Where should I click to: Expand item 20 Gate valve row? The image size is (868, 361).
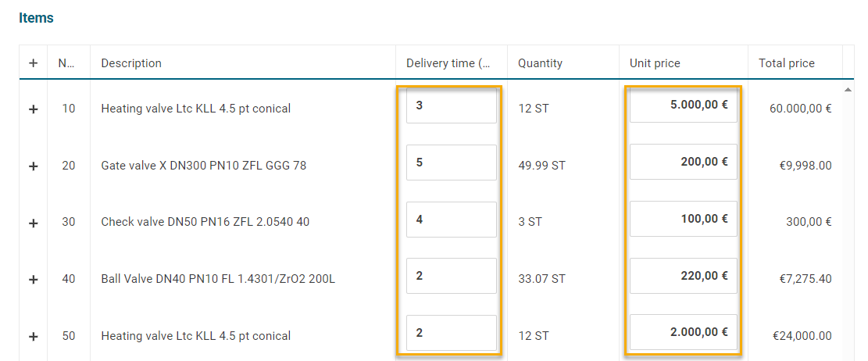tap(33, 166)
